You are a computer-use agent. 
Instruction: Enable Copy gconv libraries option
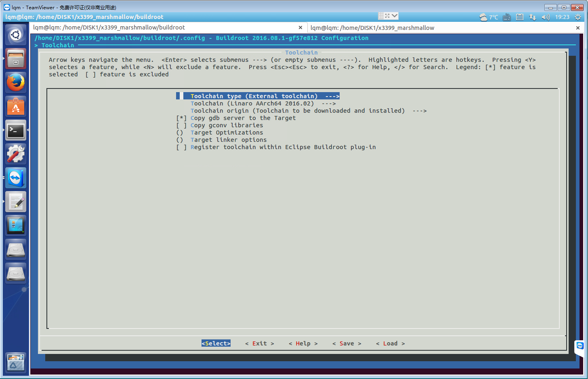[226, 125]
